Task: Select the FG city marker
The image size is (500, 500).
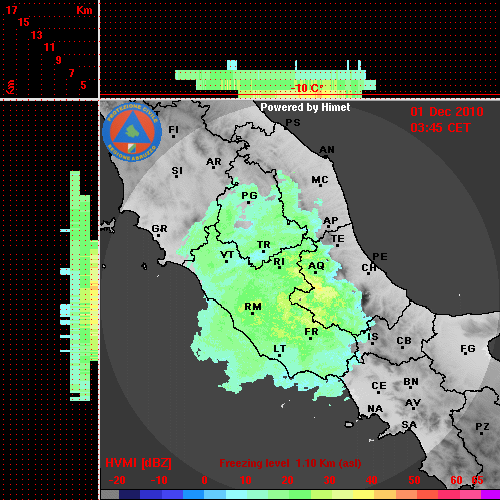Action: [466, 353]
